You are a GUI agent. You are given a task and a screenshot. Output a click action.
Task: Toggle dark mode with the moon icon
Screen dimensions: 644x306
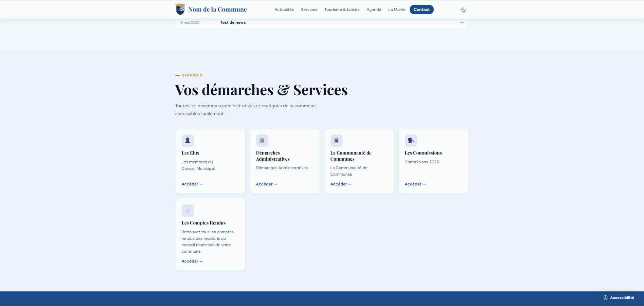click(x=463, y=10)
